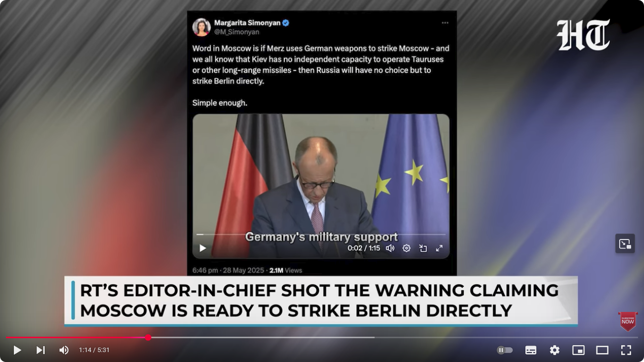The height and width of the screenshot is (362, 644).
Task: Click the @M_Simonyan handle
Action: pos(237,32)
